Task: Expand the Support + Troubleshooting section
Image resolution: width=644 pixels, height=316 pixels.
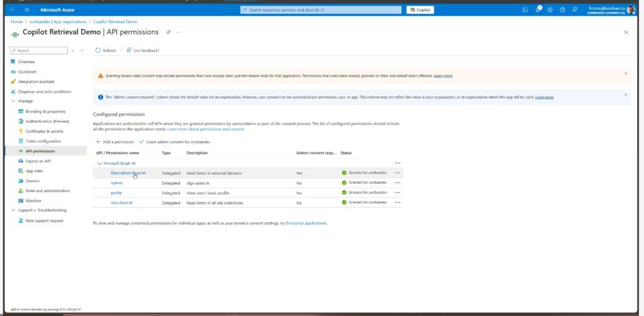Action: [13, 210]
